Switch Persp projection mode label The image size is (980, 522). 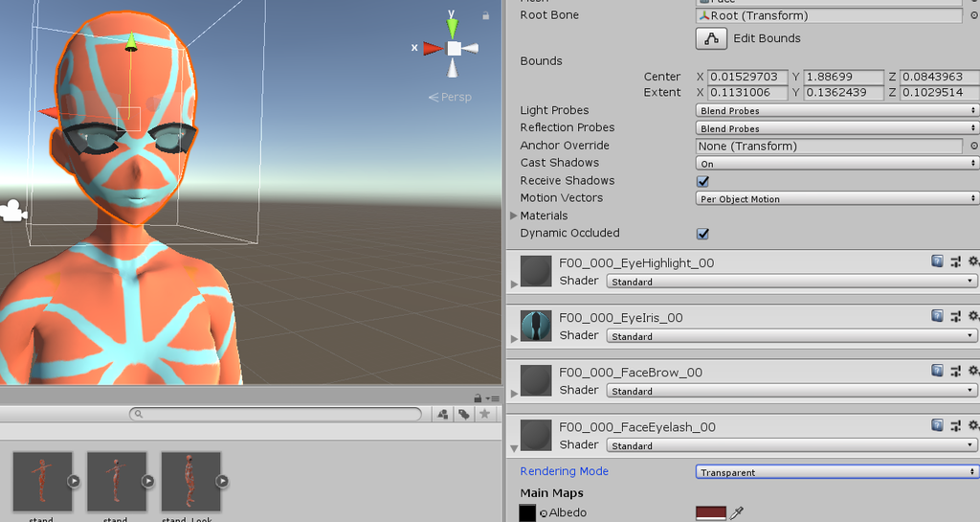click(x=450, y=97)
